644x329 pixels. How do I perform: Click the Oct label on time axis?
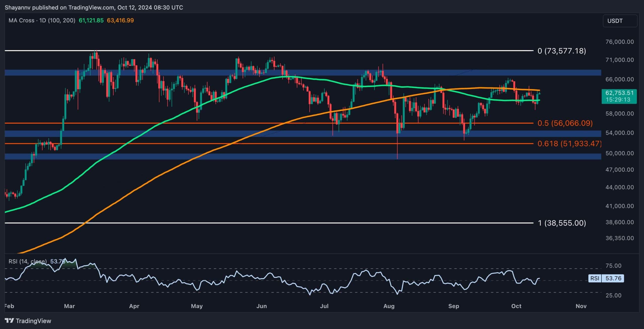(516, 306)
